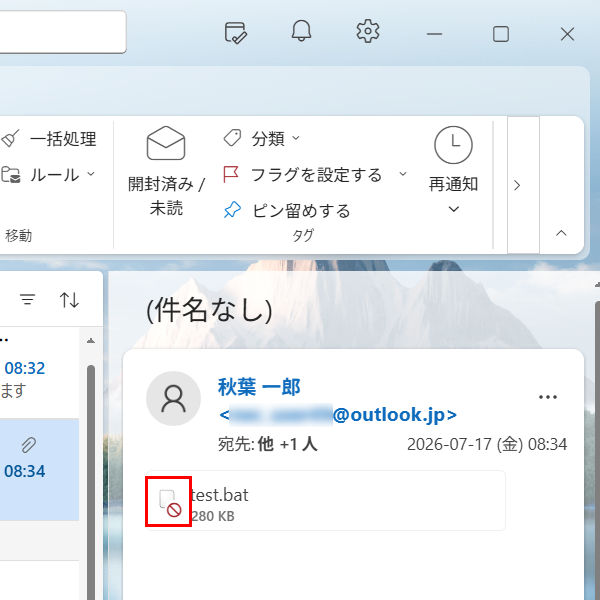Set a flag with フラグを設定する
Image resolution: width=600 pixels, height=600 pixels.
coord(303,174)
